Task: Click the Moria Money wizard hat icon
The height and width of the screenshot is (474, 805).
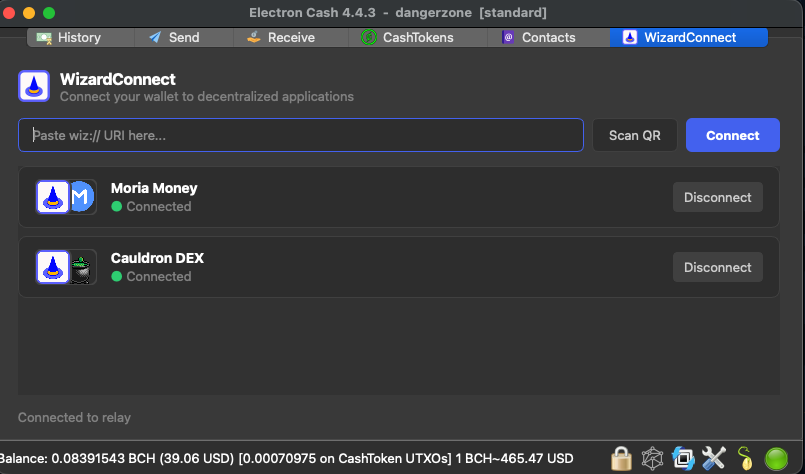Action: coord(52,197)
